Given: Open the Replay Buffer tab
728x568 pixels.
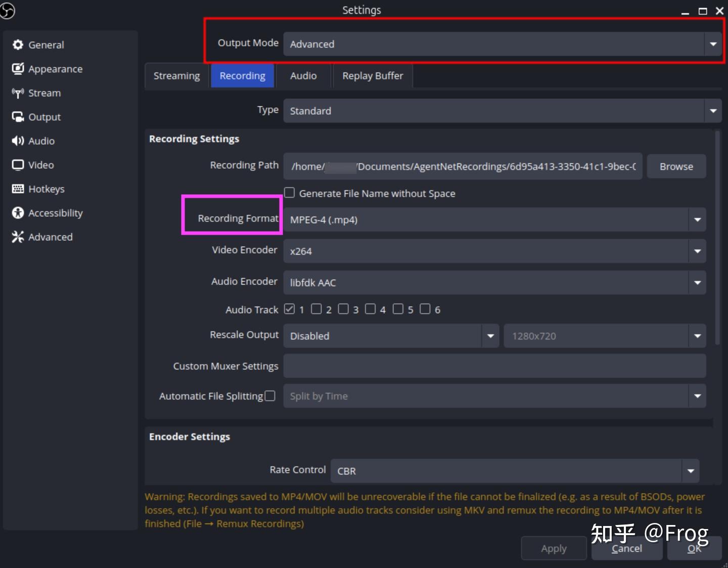Looking at the screenshot, I should tap(373, 76).
